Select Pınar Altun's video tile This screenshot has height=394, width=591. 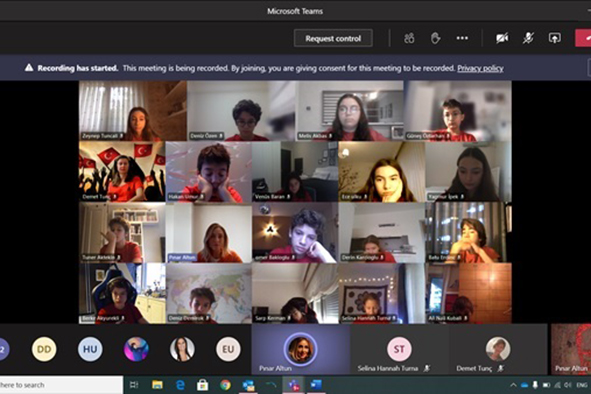point(209,233)
